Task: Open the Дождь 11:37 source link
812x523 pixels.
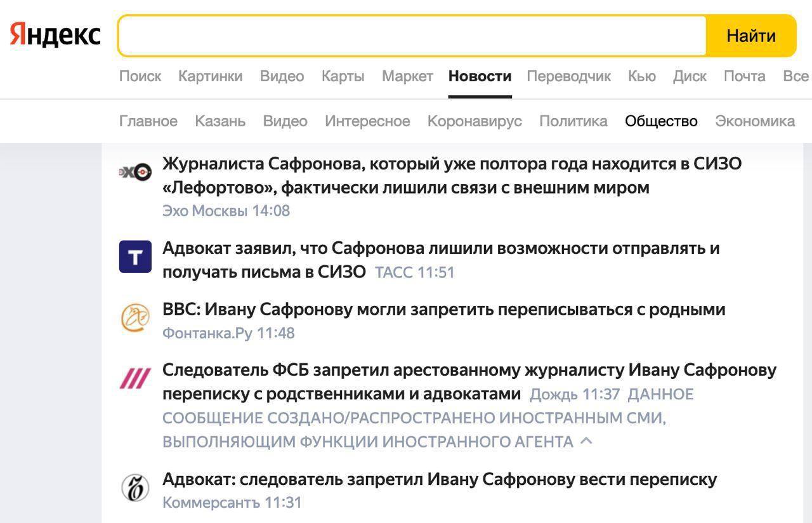Action: [575, 394]
